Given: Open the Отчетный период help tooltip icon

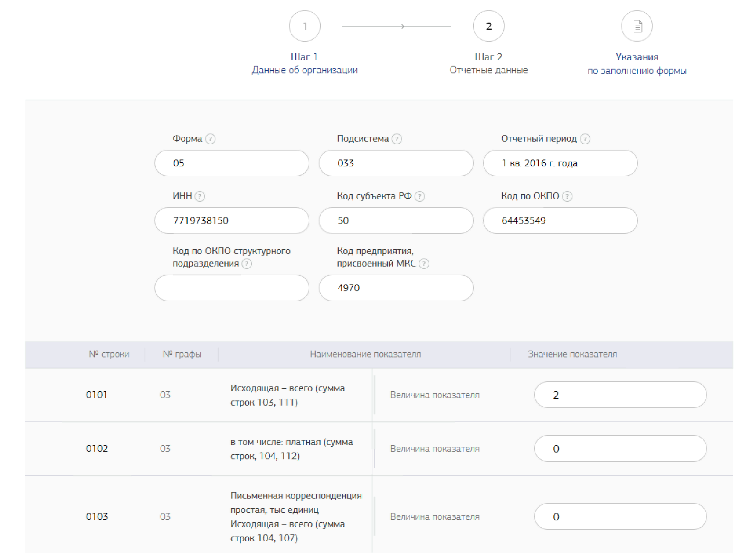Looking at the screenshot, I should 585,139.
